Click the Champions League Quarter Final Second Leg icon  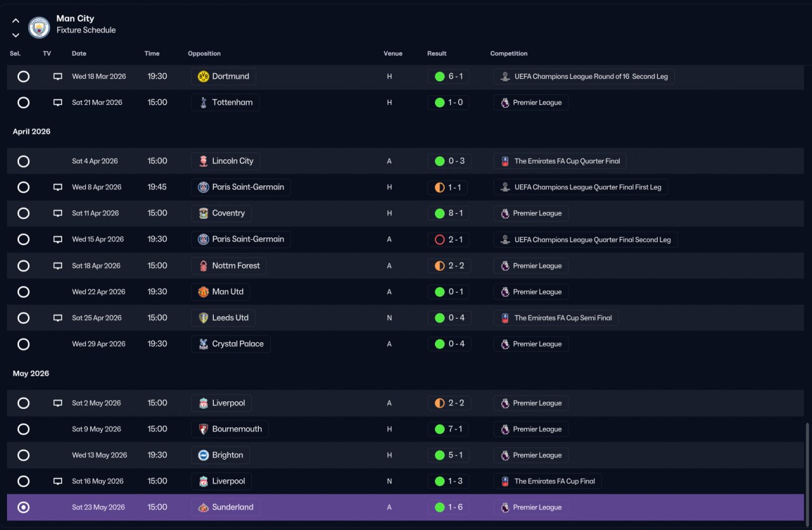[x=505, y=239]
